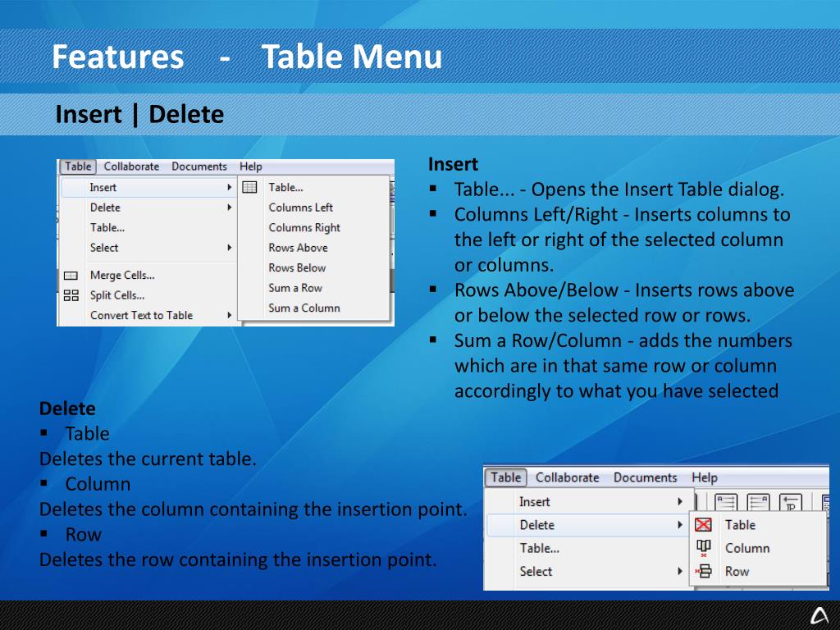
Task: Click the paragraph arrow toolbar icon
Action: click(791, 503)
